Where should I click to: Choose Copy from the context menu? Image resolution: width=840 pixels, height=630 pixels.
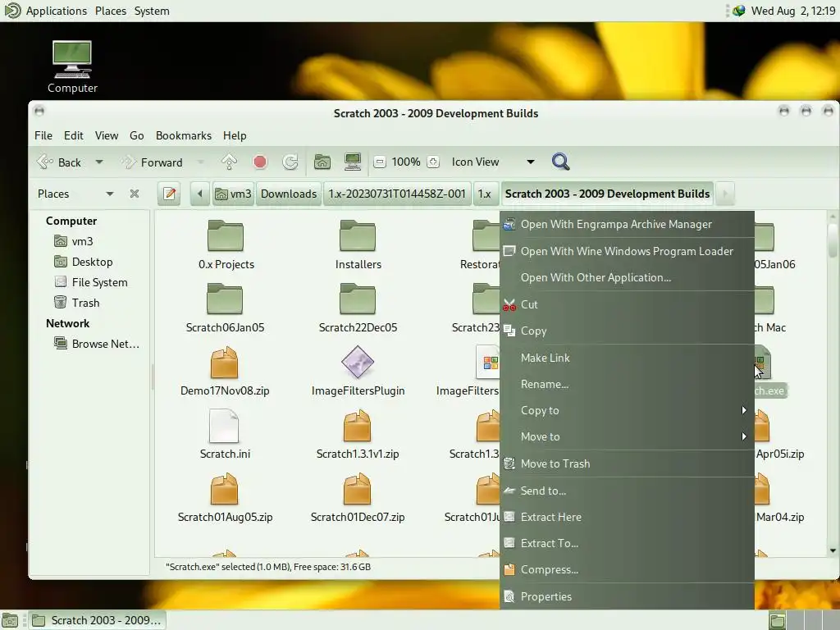[x=627, y=331]
